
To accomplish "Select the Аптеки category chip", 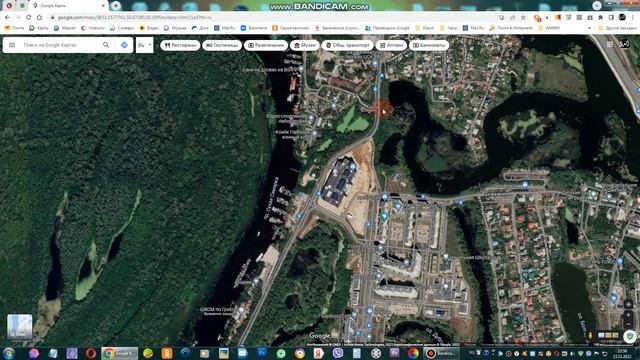I will point(391,45).
